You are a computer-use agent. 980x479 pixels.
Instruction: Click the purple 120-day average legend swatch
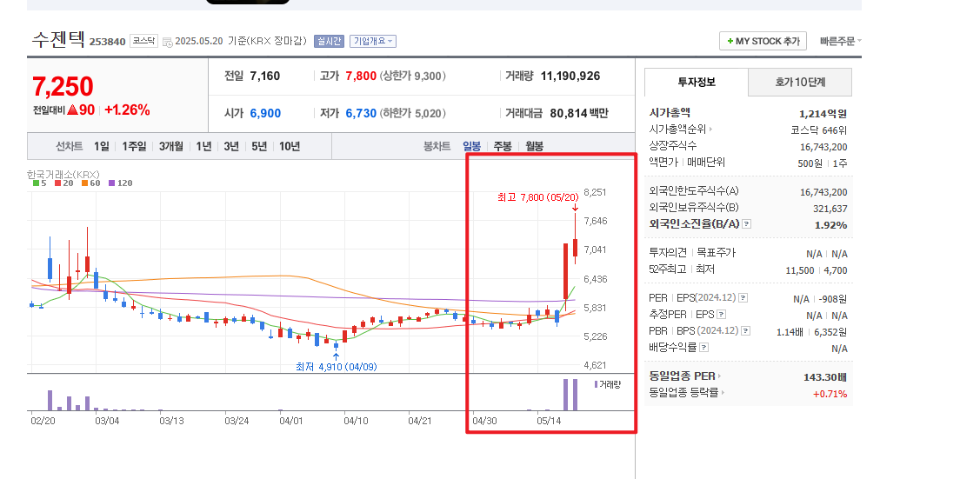[112, 183]
